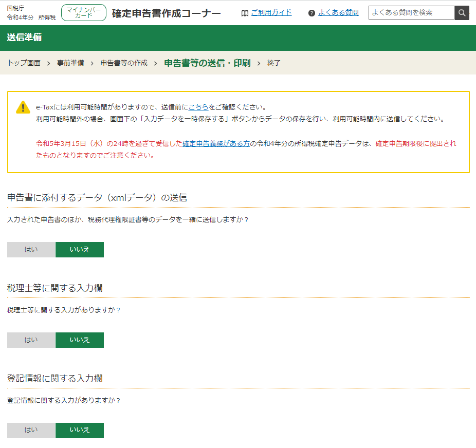
Task: Select いいえ for xml data attachment
Action: 80,250
